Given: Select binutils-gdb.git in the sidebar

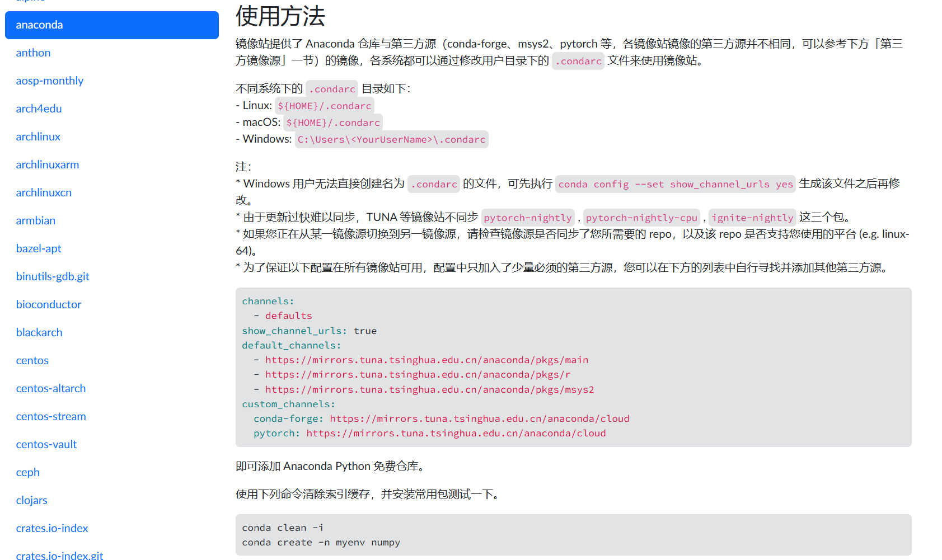Looking at the screenshot, I should (53, 277).
